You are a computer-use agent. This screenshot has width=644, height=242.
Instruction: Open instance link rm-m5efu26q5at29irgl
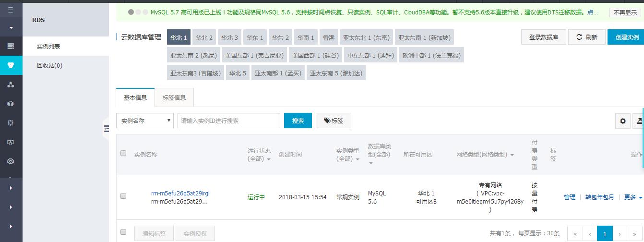tap(180, 194)
